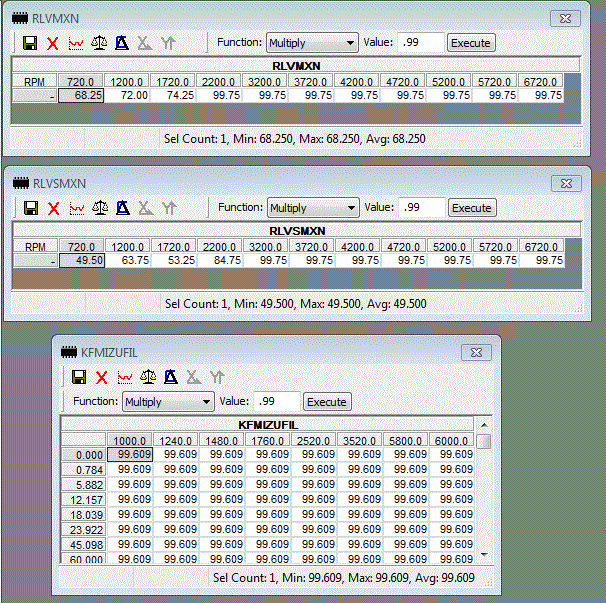Open the Function dropdown in the RLVSMXN window
This screenshot has height=603, width=606.
[x=313, y=208]
